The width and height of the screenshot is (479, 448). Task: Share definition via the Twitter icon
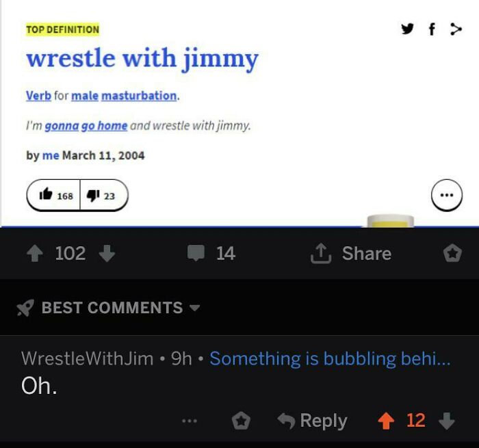pos(407,29)
